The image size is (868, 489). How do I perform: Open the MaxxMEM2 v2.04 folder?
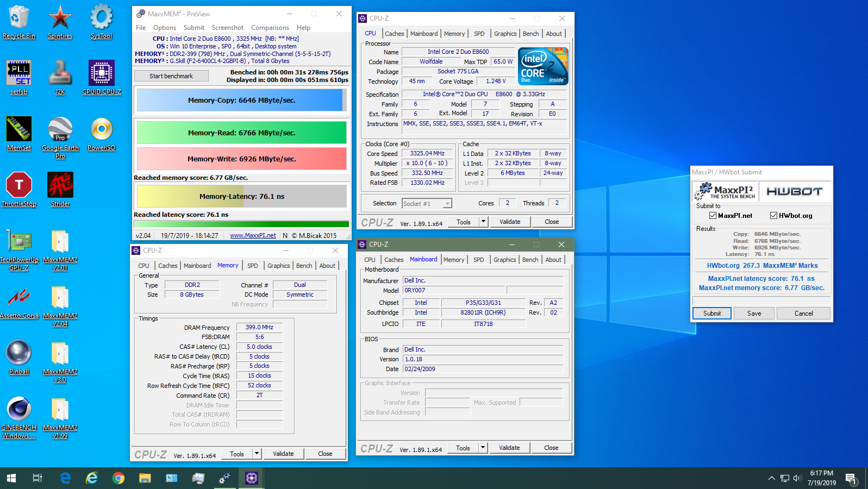coord(60,306)
